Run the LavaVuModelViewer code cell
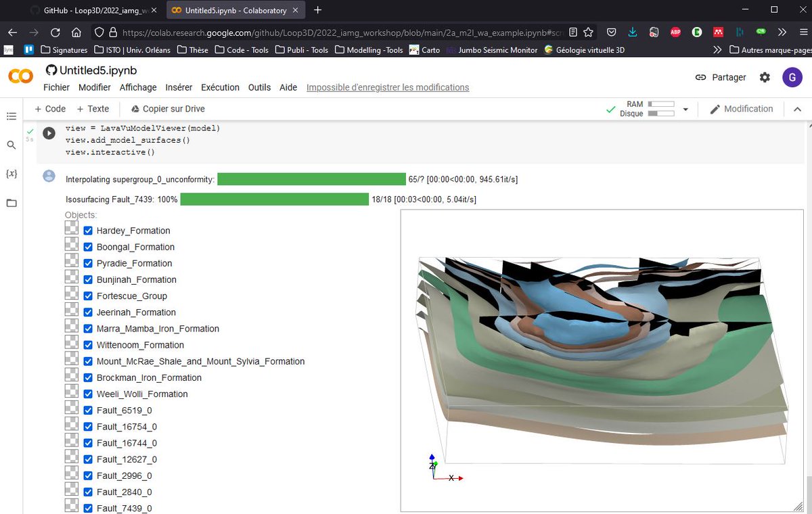Viewport: 812px width, 514px height. click(49, 133)
